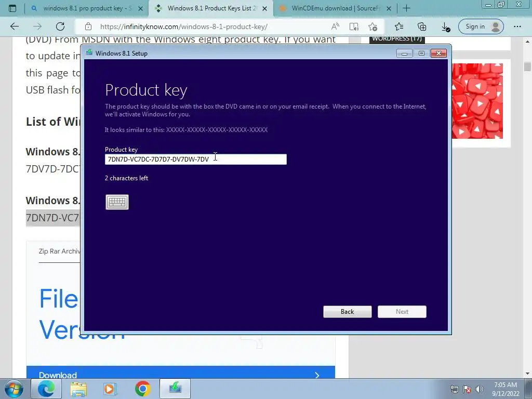
Task: Open File Explorer from the taskbar
Action: (x=78, y=389)
